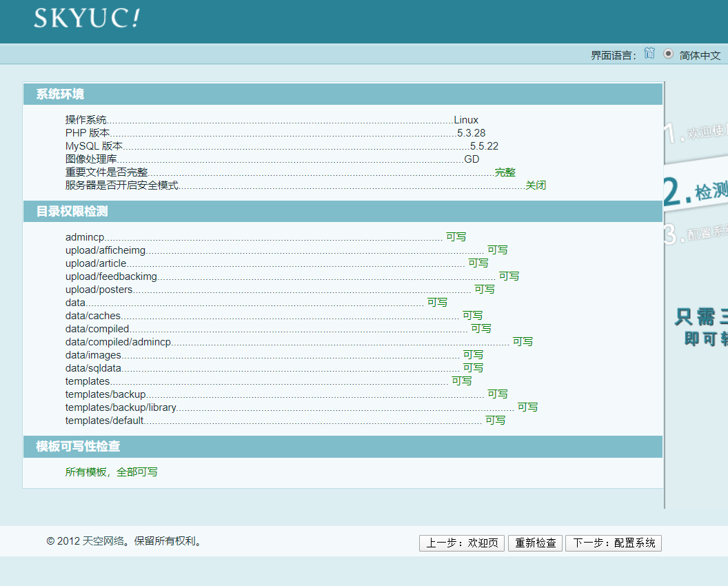Click the upload/feedbackimg directory name
The width and height of the screenshot is (728, 586).
click(x=112, y=276)
